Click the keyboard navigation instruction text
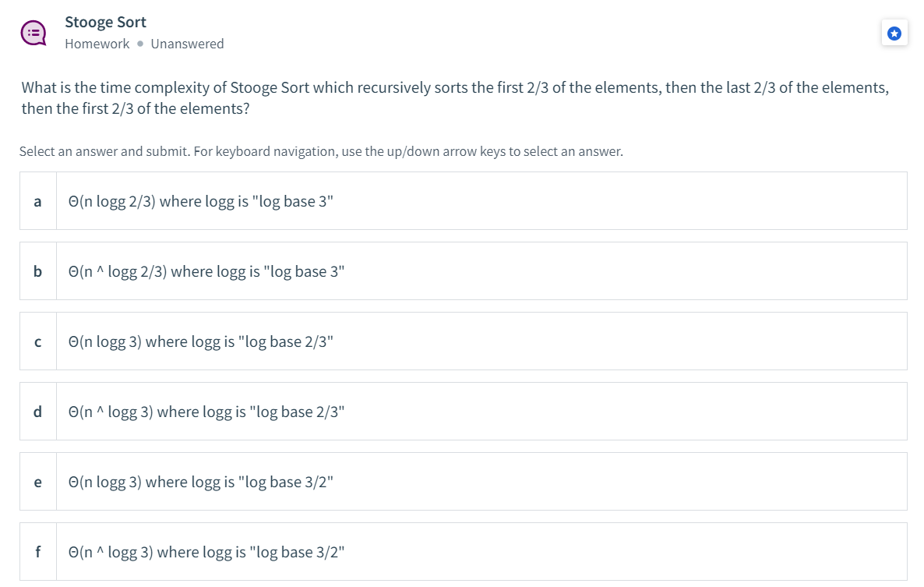Screen dimensions: 924x587 323,150
